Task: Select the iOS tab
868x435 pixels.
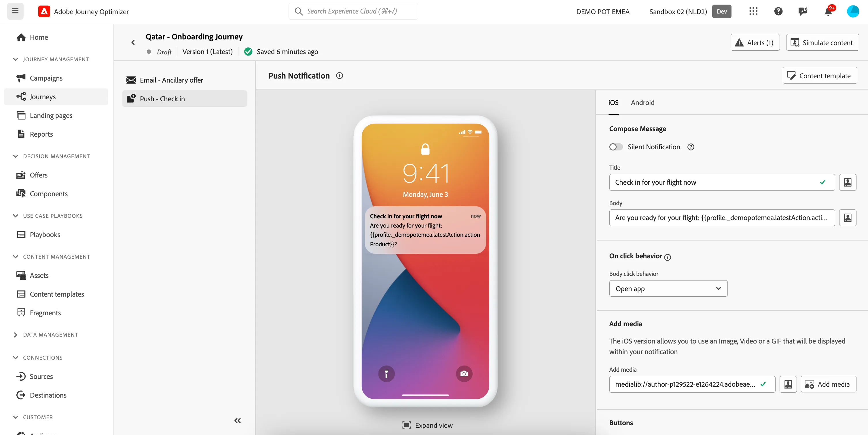Action: (x=613, y=103)
